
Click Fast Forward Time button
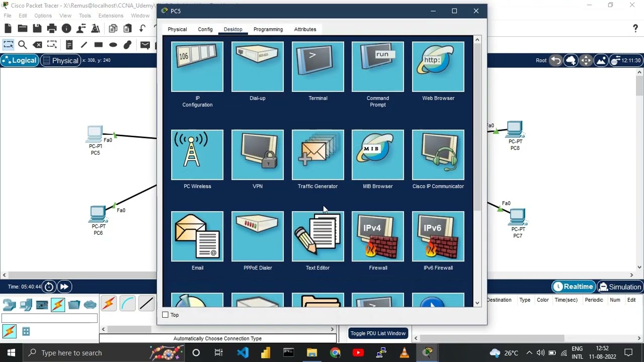(x=64, y=287)
